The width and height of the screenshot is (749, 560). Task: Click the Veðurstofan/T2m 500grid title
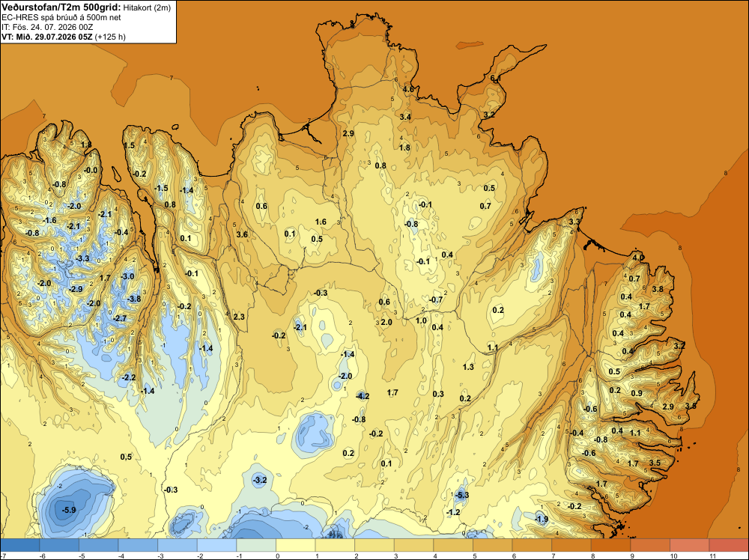(x=61, y=7)
